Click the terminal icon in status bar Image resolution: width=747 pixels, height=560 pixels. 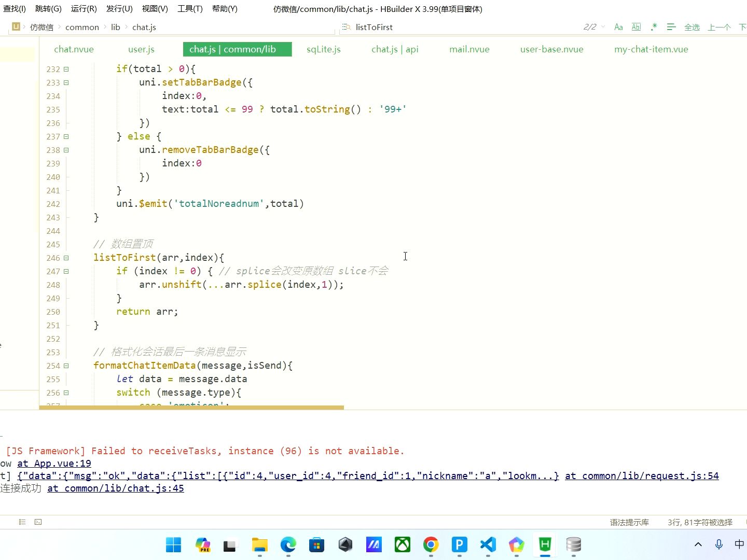38,522
